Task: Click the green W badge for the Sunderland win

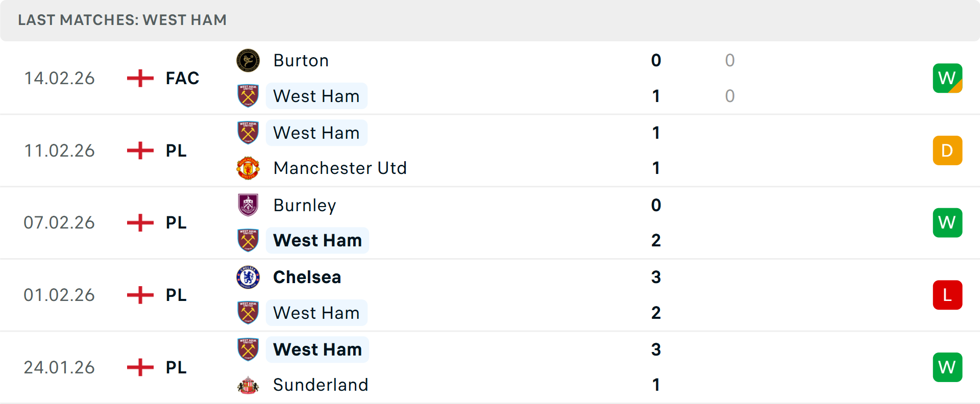Action: tap(947, 367)
